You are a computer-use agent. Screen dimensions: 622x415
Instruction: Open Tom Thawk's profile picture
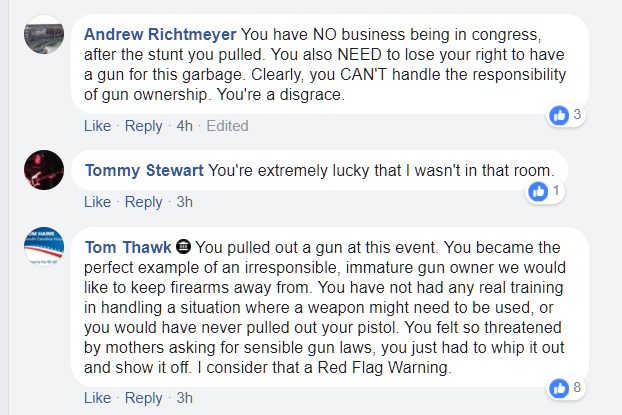(x=44, y=246)
